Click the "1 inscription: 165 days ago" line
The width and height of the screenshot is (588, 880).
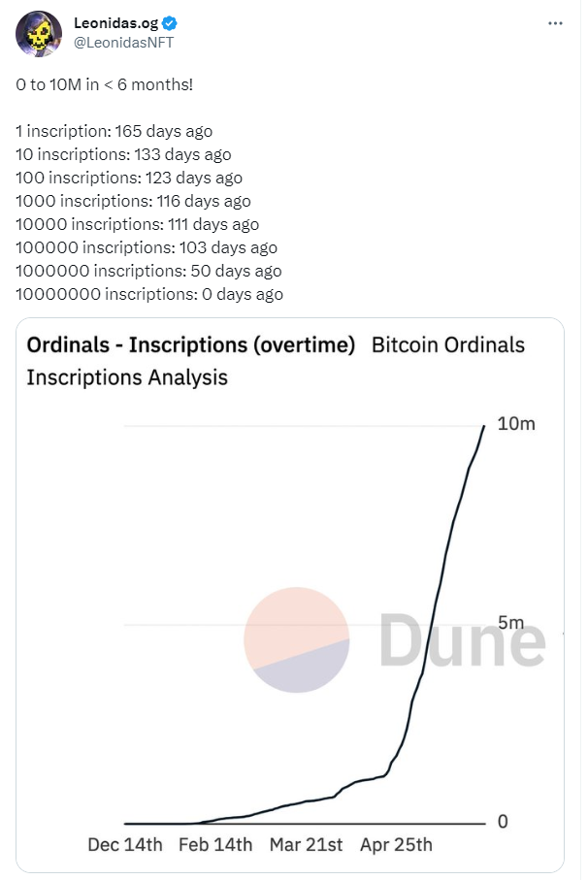click(114, 131)
